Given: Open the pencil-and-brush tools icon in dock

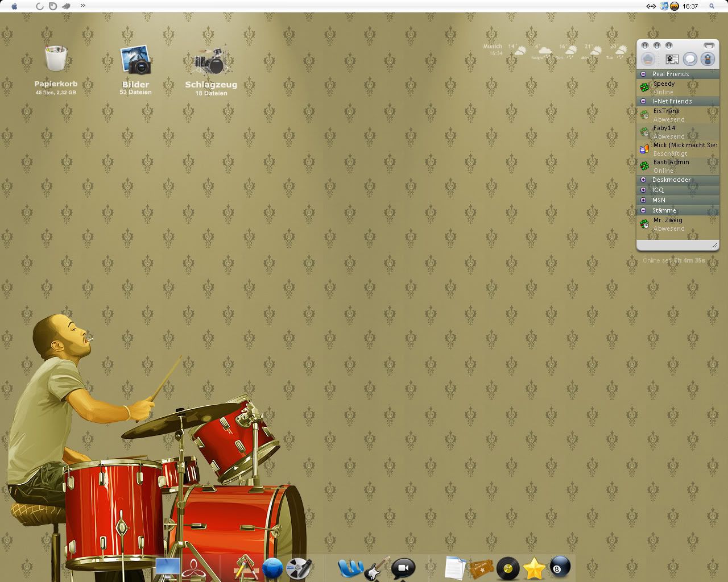Looking at the screenshot, I should click(x=246, y=568).
